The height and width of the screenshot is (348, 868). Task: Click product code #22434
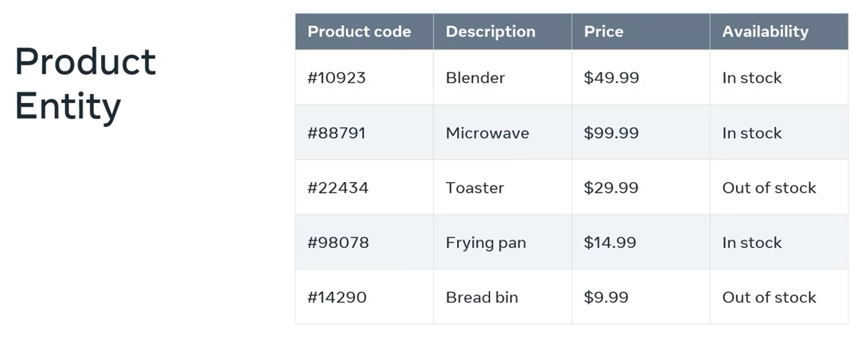coord(338,188)
